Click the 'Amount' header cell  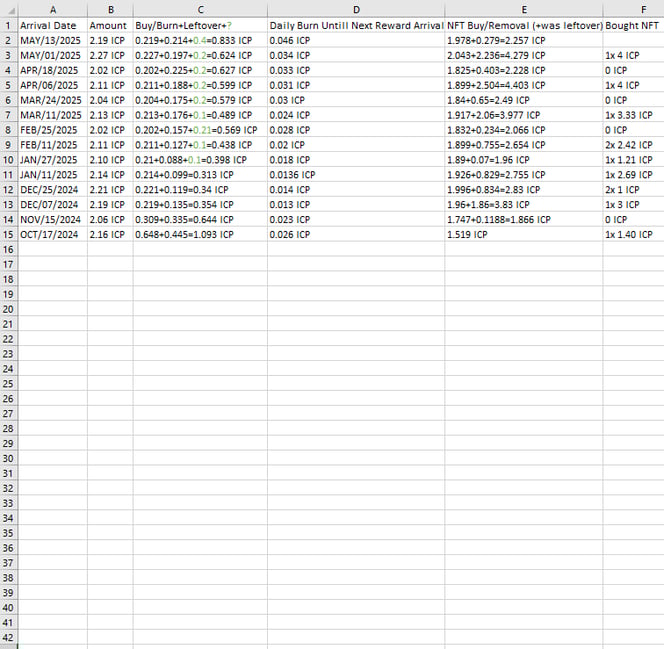110,25
